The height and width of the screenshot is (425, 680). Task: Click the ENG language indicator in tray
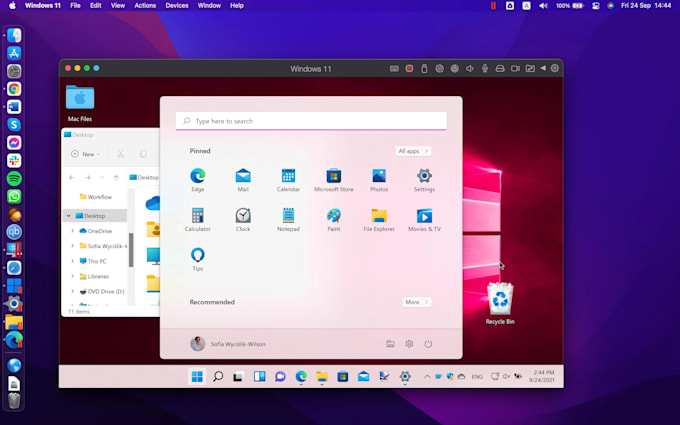pos(477,377)
